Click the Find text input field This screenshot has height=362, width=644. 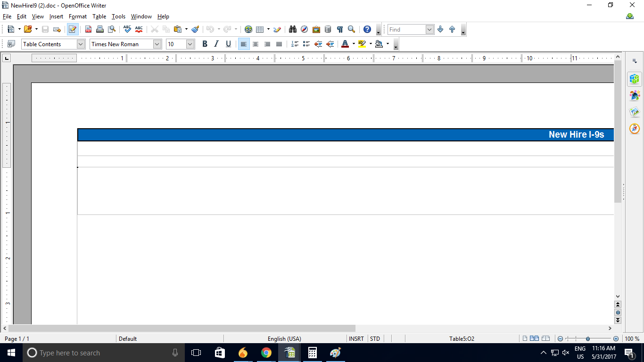point(406,29)
